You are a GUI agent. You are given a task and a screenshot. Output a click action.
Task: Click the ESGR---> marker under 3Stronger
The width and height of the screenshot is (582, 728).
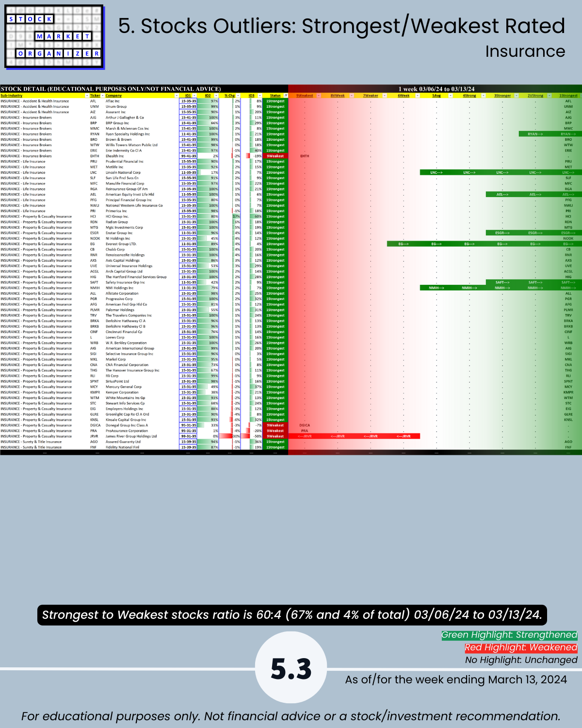502,233
